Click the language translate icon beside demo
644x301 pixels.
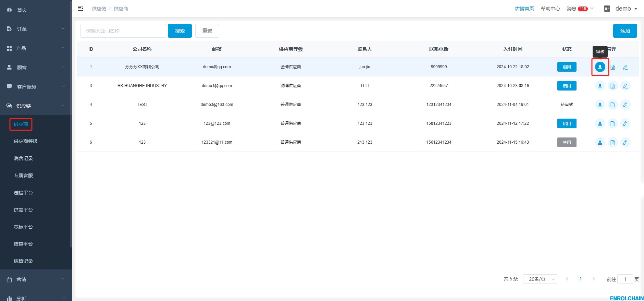tap(607, 9)
